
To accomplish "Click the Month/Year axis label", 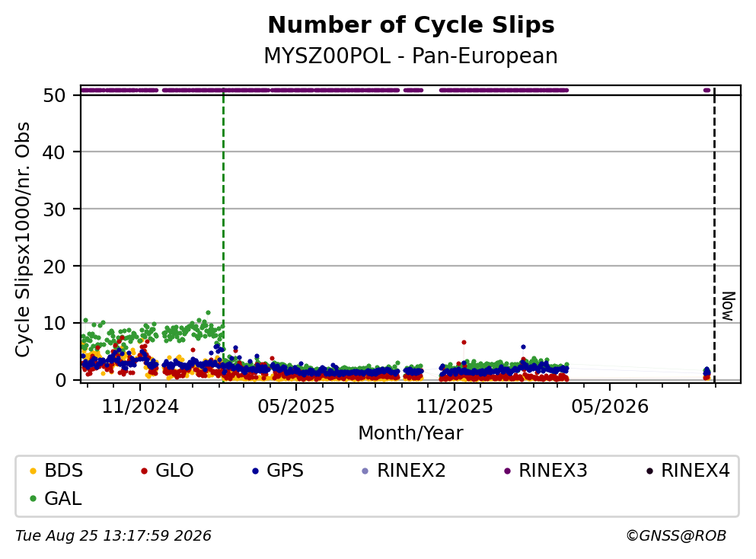I will (x=410, y=433).
